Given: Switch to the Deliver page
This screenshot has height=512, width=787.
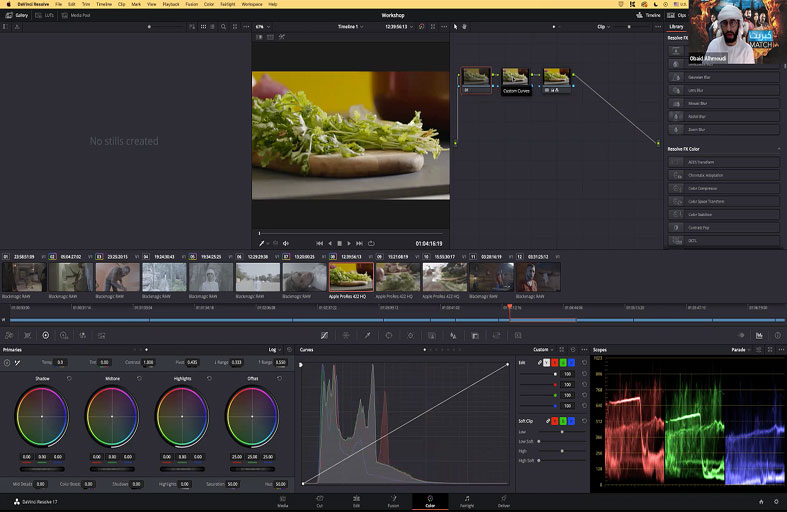Looking at the screenshot, I should [x=504, y=500].
